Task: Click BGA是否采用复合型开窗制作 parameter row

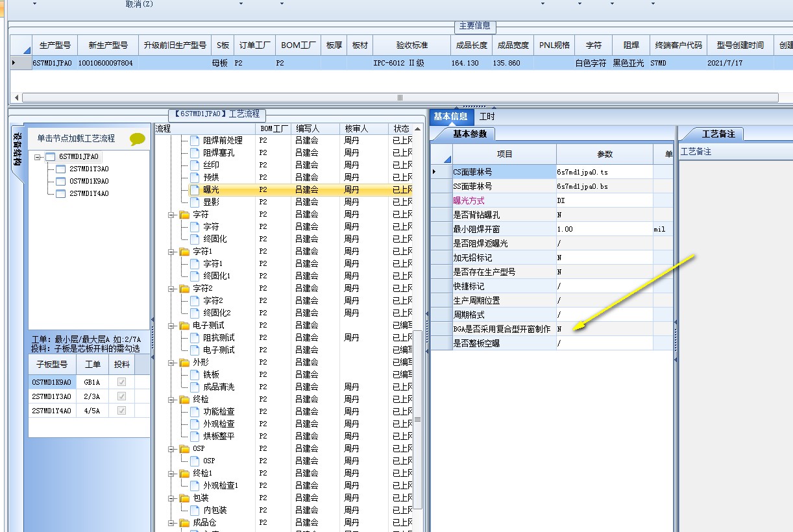Action: coord(552,329)
